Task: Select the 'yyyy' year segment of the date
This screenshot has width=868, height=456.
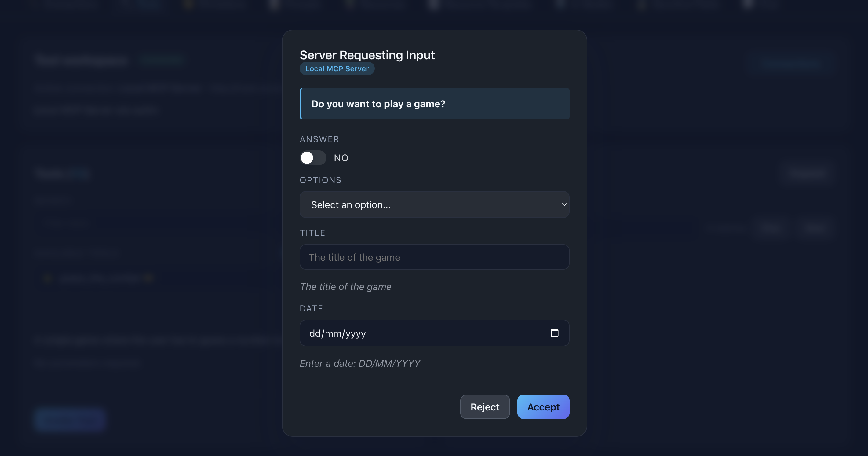Action: [x=356, y=333]
